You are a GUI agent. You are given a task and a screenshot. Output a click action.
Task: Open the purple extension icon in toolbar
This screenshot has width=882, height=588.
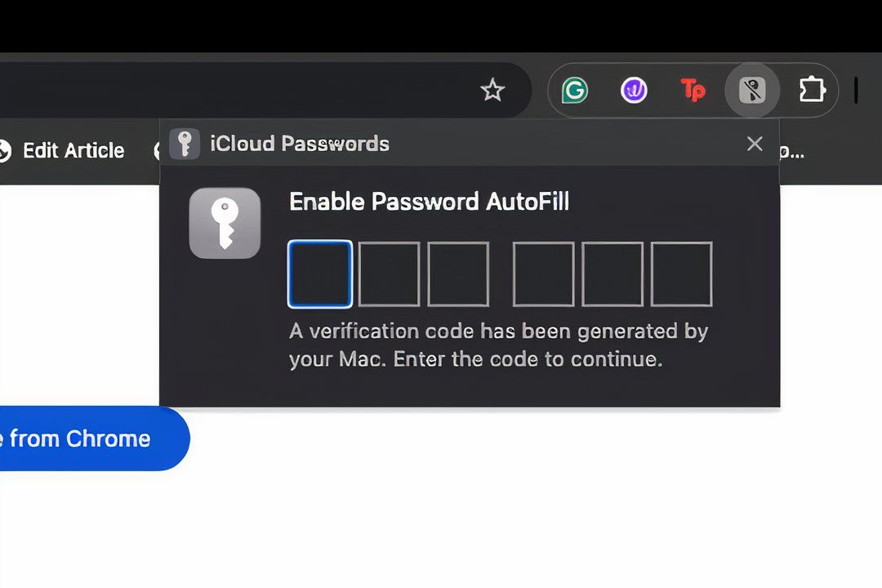pyautogui.click(x=634, y=90)
